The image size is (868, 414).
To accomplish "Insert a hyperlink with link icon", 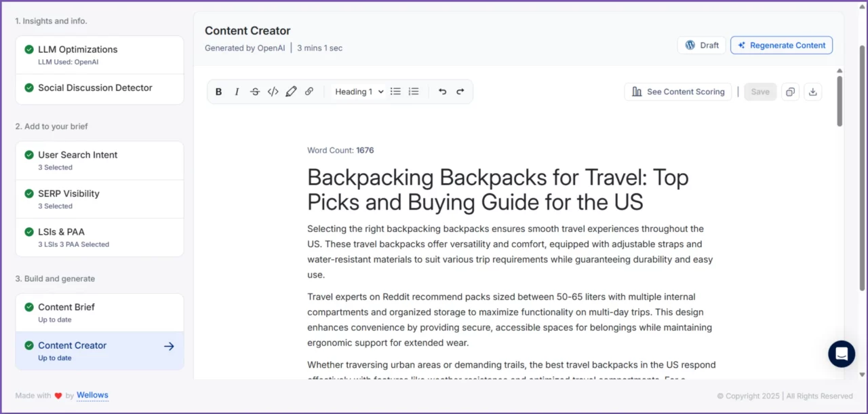I will coord(309,92).
